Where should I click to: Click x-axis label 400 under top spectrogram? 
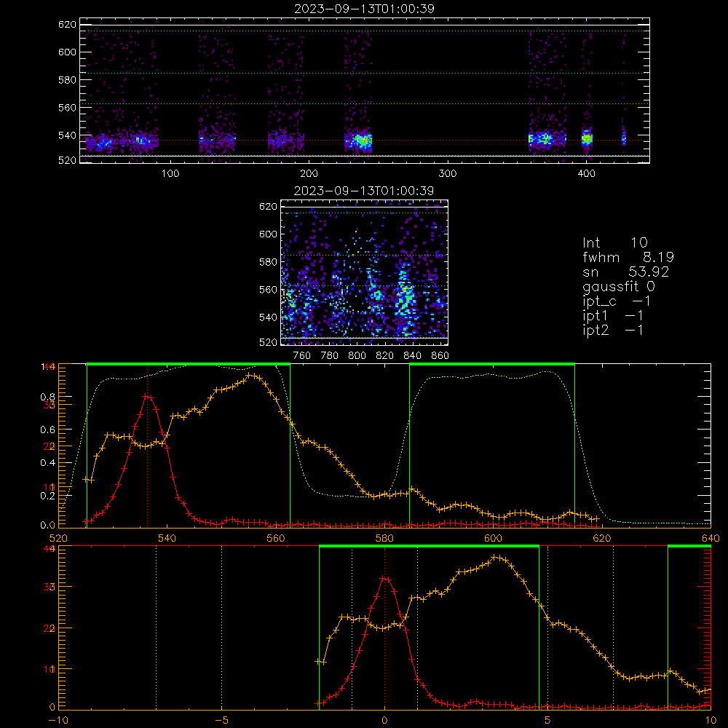[586, 174]
